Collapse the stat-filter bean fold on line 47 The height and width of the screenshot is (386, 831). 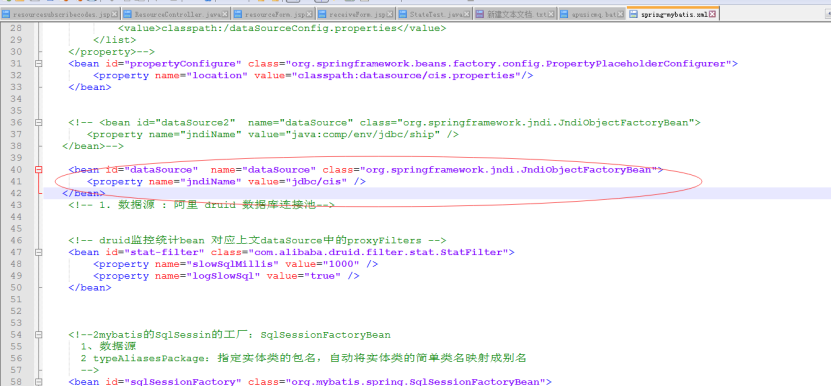pos(38,252)
